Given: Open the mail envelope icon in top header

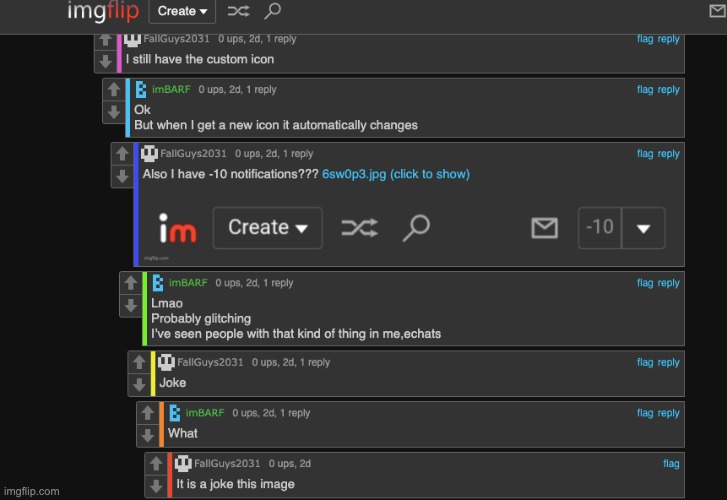Looking at the screenshot, I should point(718,10).
